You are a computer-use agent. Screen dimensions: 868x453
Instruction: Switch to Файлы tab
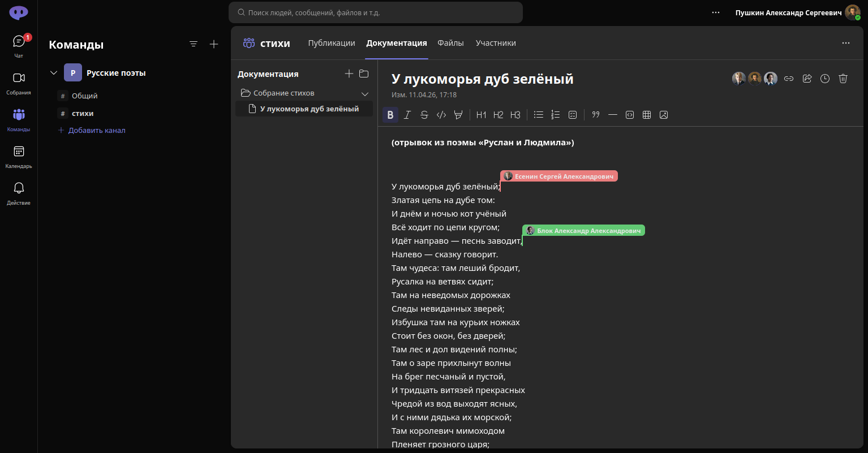[451, 43]
